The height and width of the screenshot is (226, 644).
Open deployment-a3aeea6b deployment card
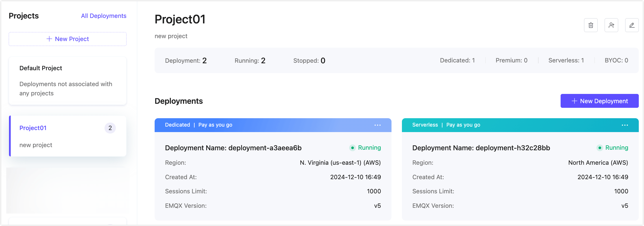click(x=233, y=148)
